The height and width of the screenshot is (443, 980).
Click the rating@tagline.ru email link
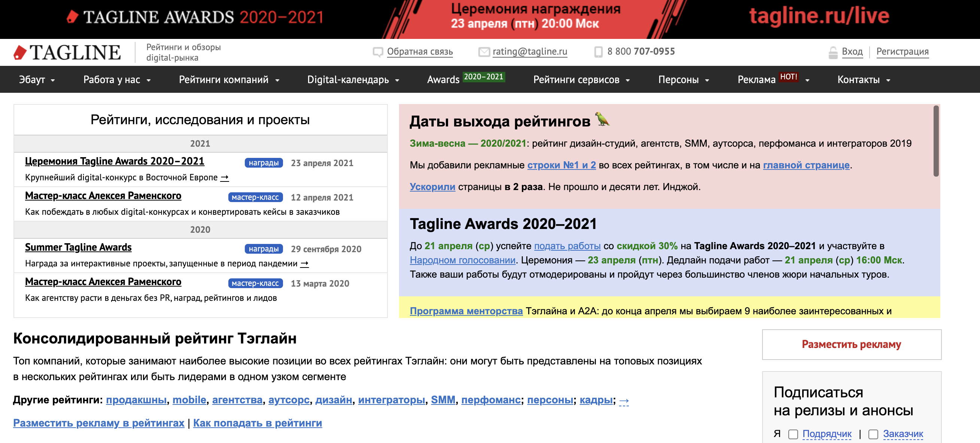[530, 52]
